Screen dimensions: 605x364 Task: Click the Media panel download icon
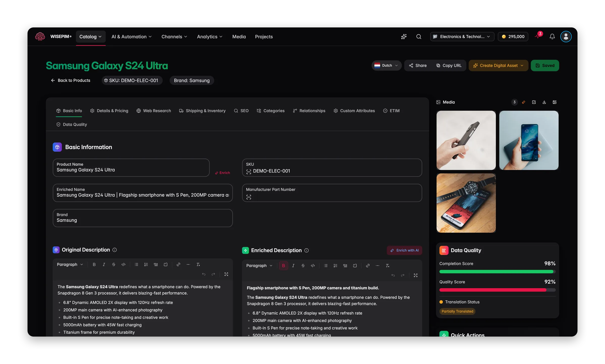pos(544,102)
